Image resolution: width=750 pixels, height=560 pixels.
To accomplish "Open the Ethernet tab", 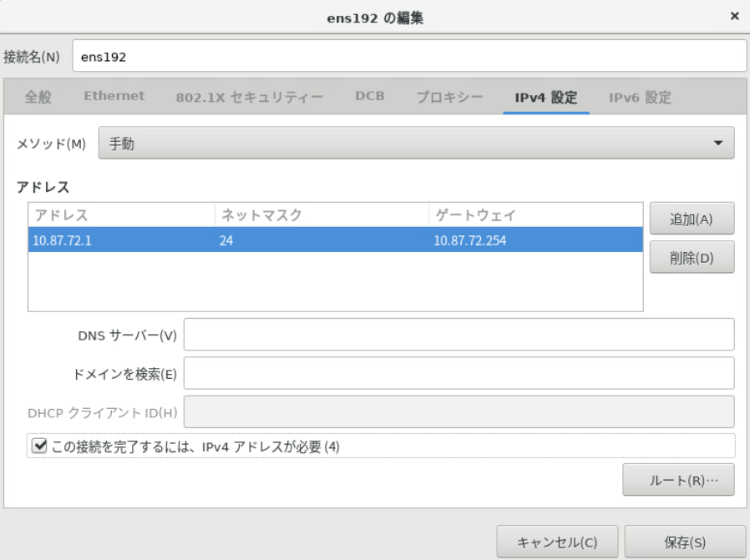I will [x=114, y=96].
